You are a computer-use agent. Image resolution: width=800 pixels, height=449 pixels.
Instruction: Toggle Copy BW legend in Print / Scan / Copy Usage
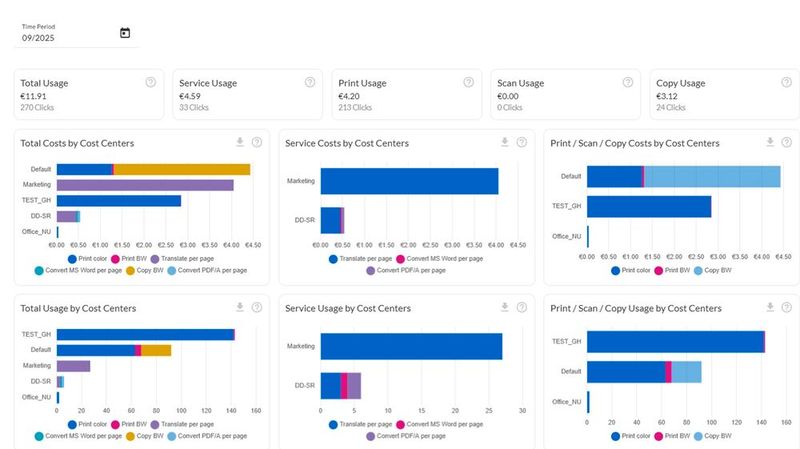point(713,436)
